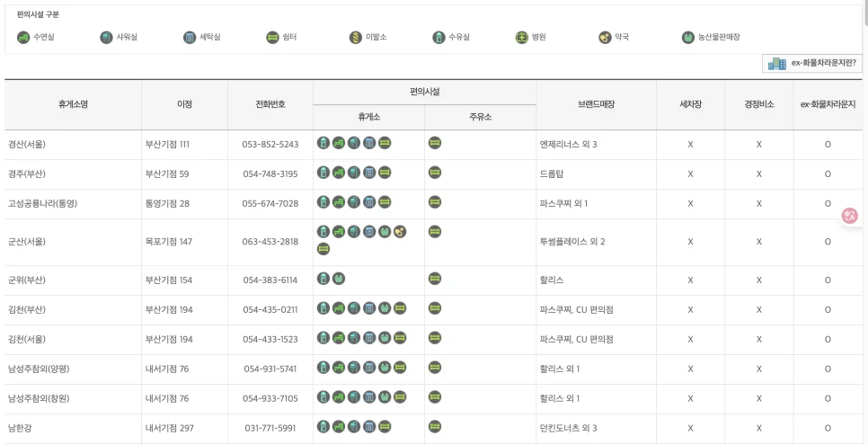This screenshot has height=445, width=868.
Task: Open the ex-화물차라운지란? info button
Action: pyautogui.click(x=812, y=63)
